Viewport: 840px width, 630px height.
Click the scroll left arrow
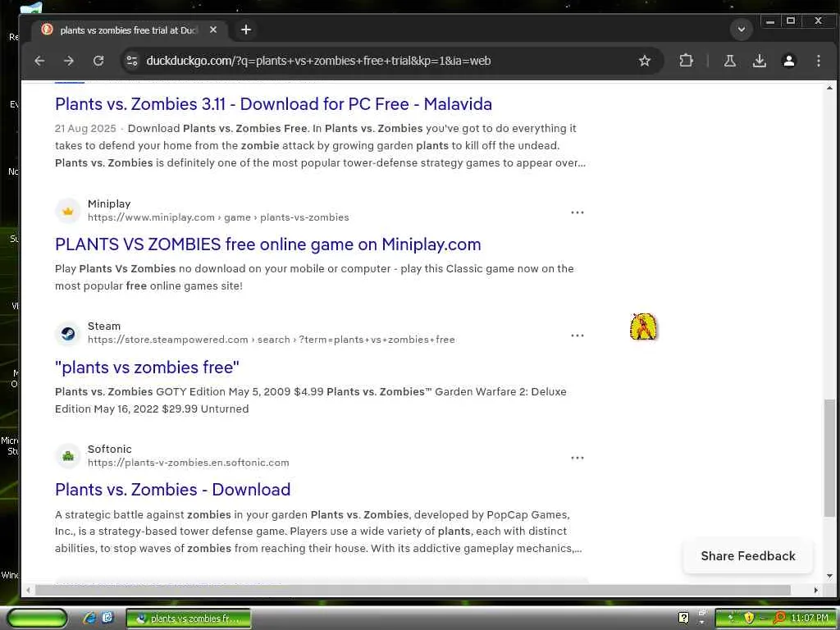point(28,590)
